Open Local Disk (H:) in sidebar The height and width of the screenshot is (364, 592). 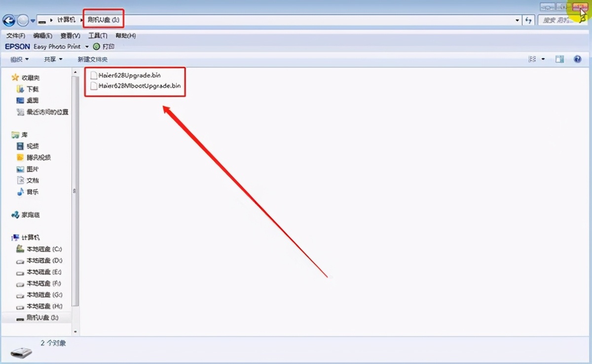pos(39,306)
